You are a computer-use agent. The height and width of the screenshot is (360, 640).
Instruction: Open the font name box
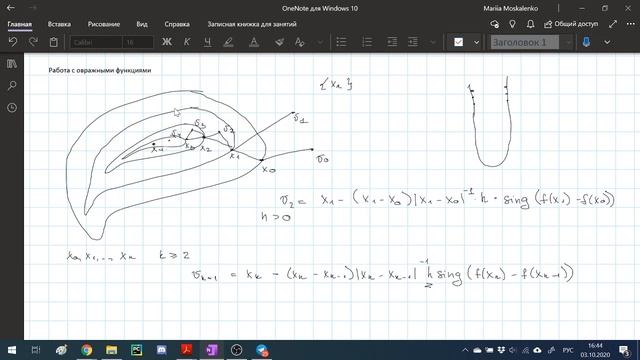point(96,42)
